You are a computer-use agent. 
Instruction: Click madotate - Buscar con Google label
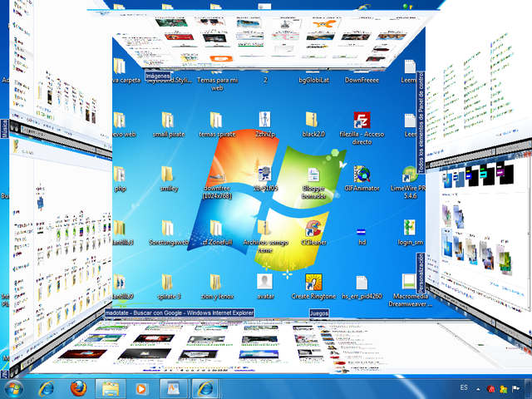click(180, 313)
